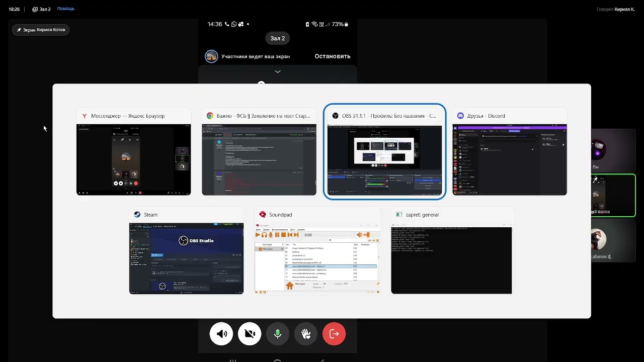Click the Участники видят ваш экран text
Viewport: 644px width, 362px height.
pos(256,56)
